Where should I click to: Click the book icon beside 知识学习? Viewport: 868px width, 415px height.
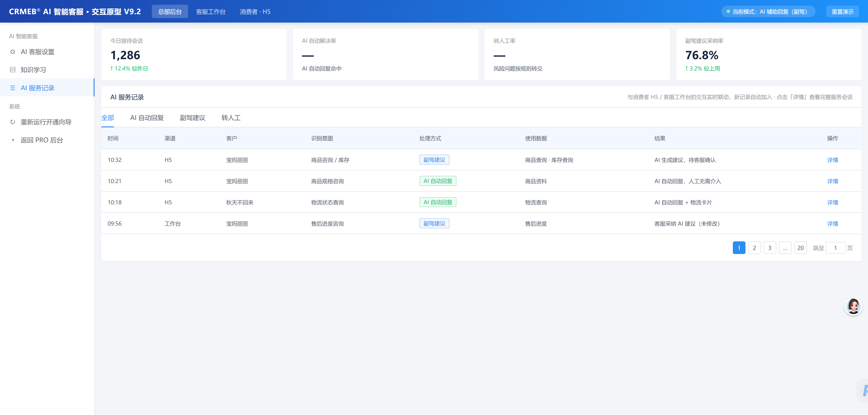pyautogui.click(x=13, y=70)
